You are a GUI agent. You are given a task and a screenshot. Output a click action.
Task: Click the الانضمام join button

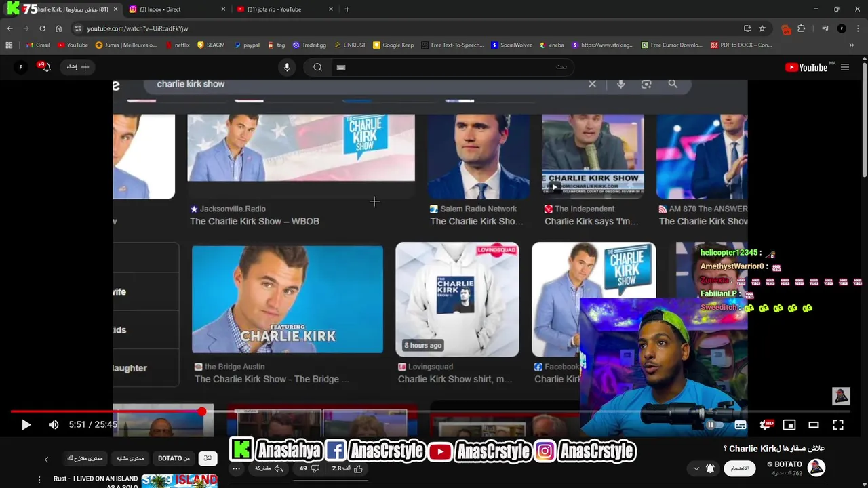click(x=739, y=468)
